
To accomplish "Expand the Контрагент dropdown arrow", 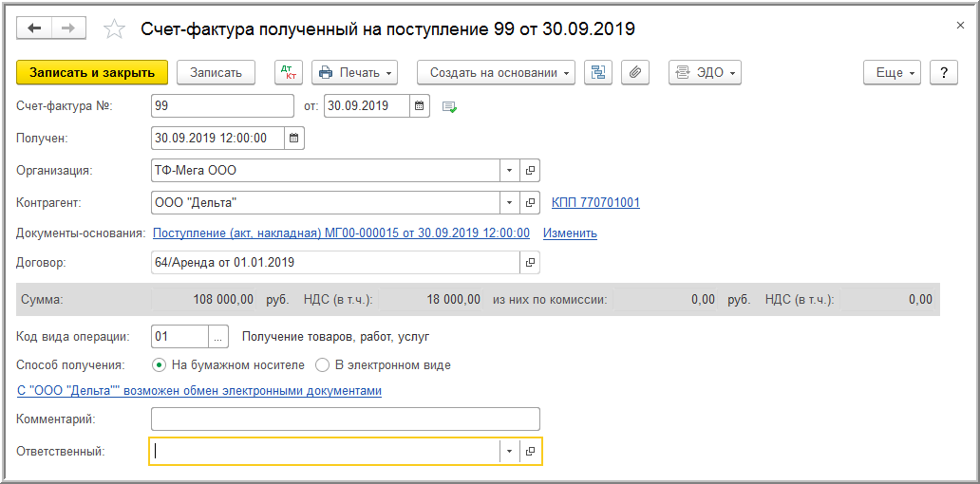I will pos(509,203).
